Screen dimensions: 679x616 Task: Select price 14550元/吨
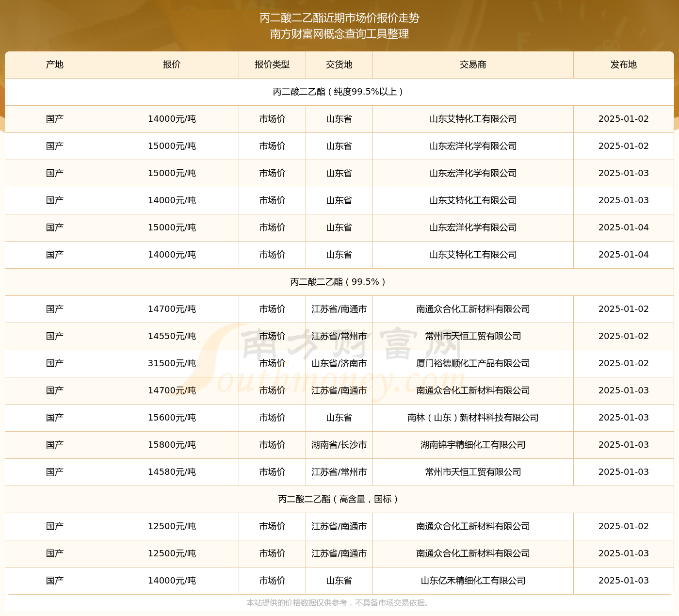(172, 336)
